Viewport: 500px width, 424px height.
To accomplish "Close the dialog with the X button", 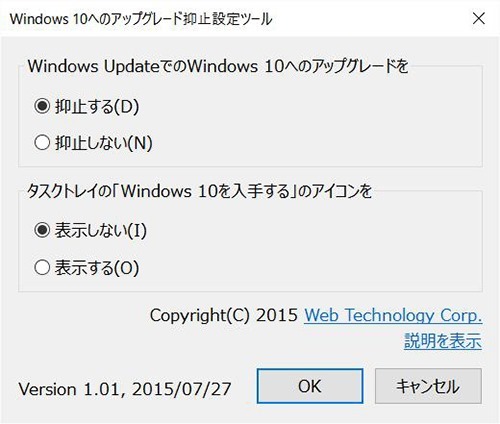I will (479, 19).
